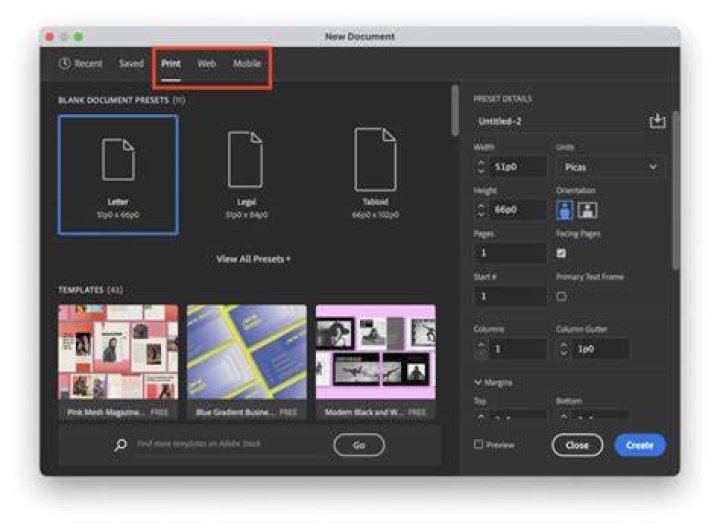The image size is (720, 529).
Task: Switch to the Web tab
Action: 206,63
